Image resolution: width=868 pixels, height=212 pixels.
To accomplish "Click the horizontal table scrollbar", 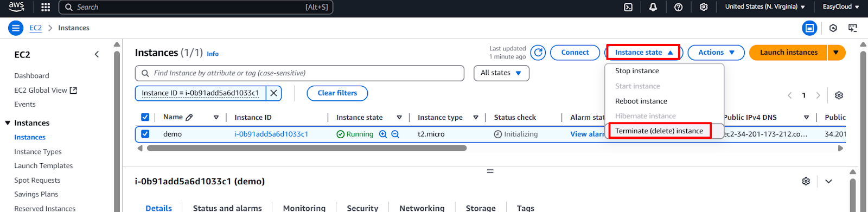I will click(307, 148).
